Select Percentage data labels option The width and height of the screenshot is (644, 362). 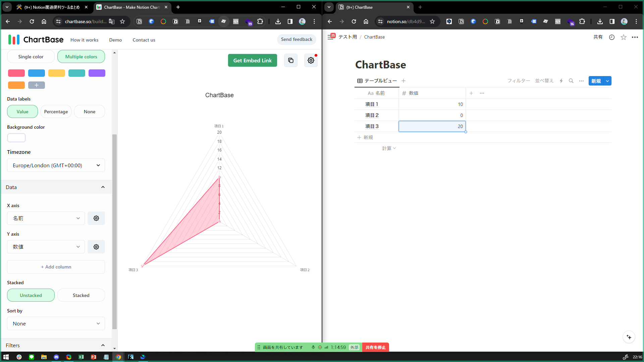[56, 112]
